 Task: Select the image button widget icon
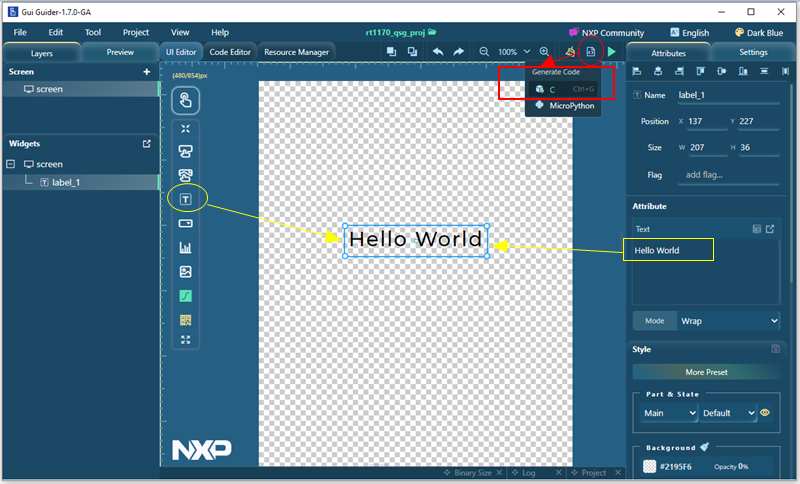(185, 175)
